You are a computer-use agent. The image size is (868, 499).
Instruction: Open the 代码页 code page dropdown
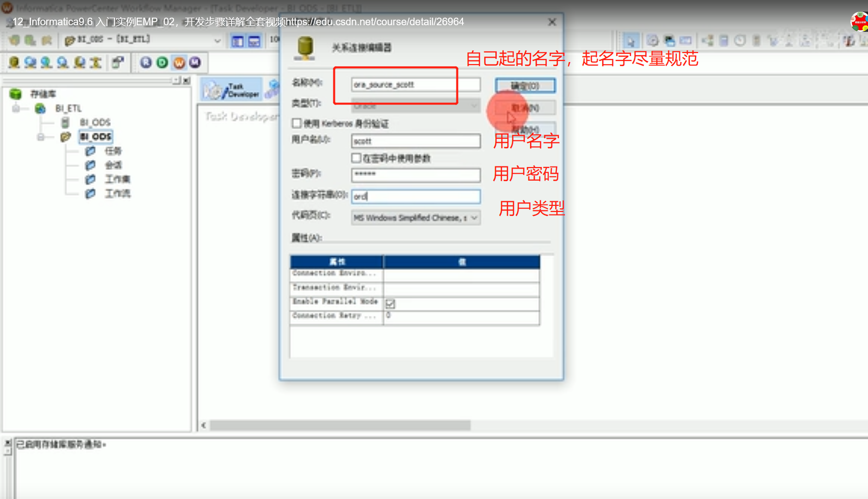point(473,217)
